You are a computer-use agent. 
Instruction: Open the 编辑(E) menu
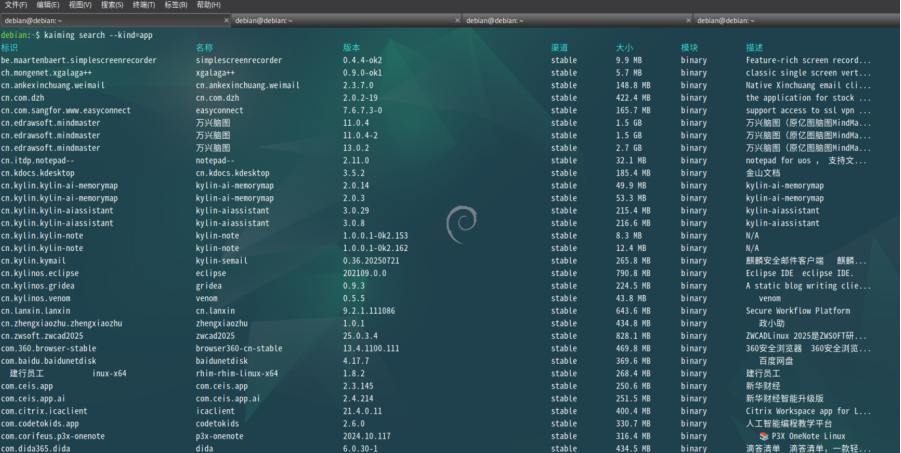(x=48, y=5)
